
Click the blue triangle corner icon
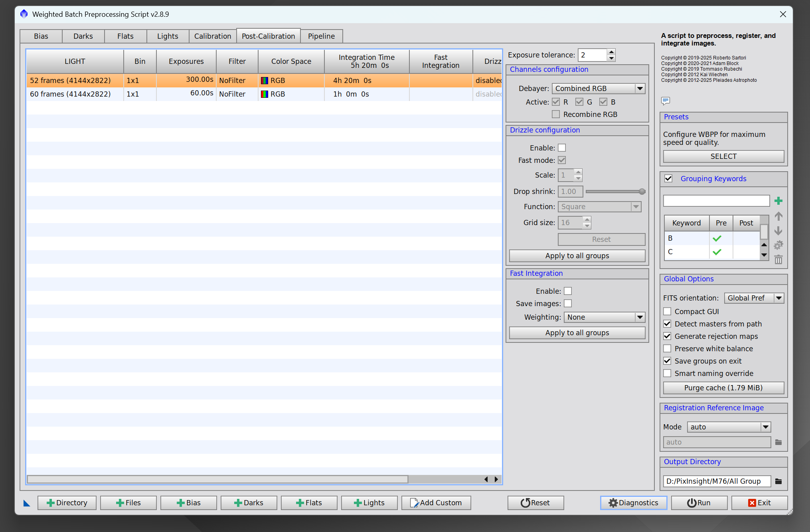pos(27,503)
